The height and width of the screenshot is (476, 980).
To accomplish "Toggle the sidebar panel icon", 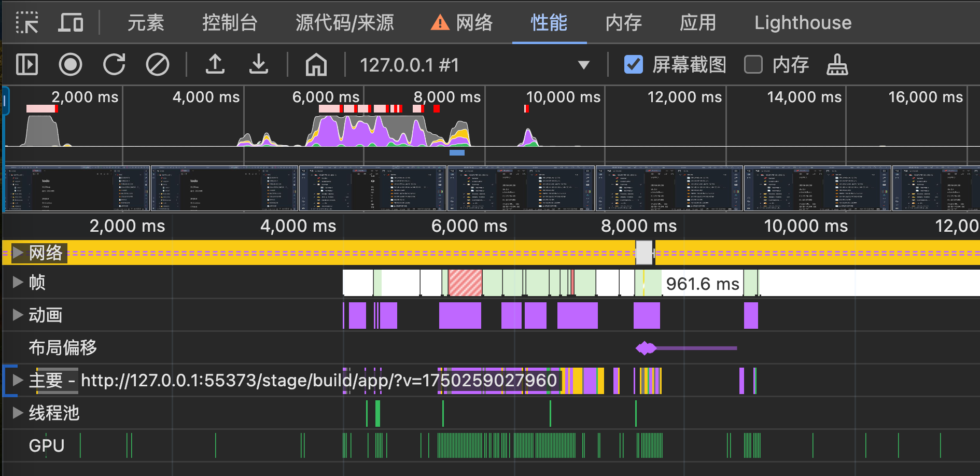I will [27, 65].
